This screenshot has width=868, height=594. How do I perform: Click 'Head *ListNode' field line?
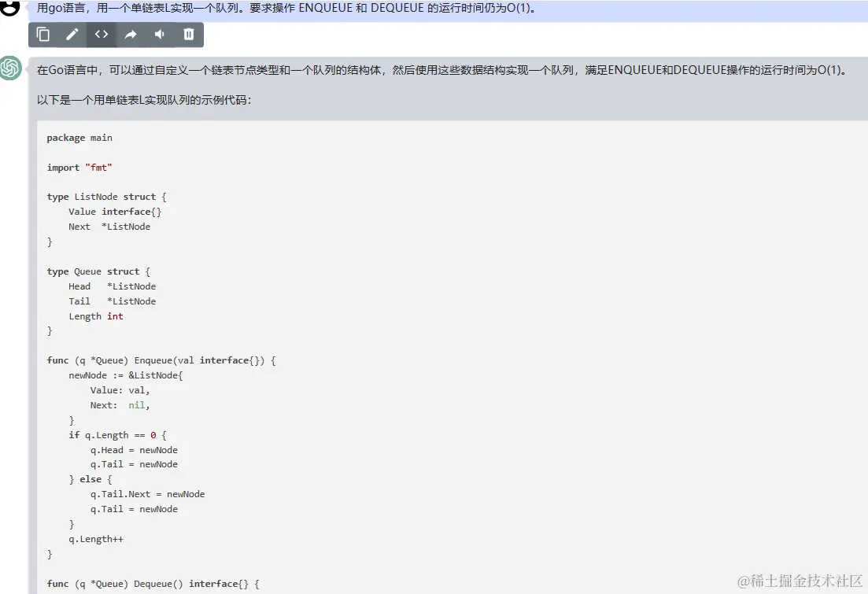[112, 286]
